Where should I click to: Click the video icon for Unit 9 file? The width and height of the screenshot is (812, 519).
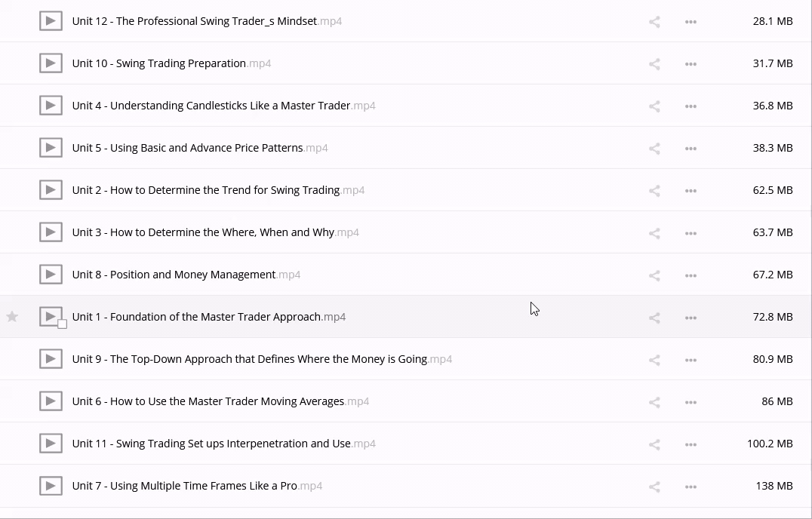point(51,359)
